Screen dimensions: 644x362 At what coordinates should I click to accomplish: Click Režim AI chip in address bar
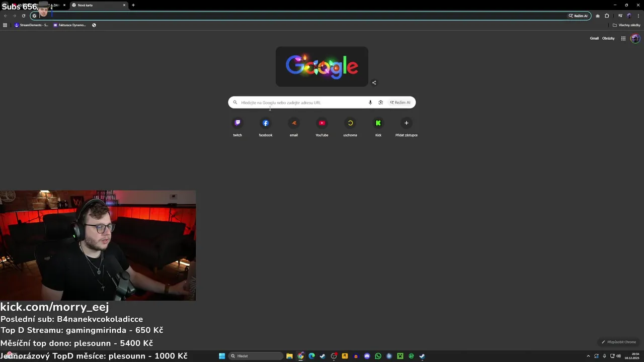tap(578, 16)
